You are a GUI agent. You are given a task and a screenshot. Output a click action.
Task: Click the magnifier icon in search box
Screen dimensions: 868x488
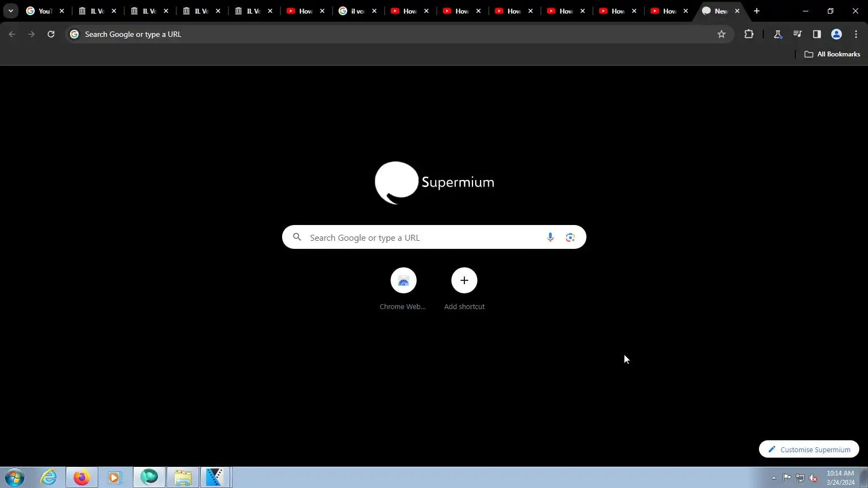297,237
